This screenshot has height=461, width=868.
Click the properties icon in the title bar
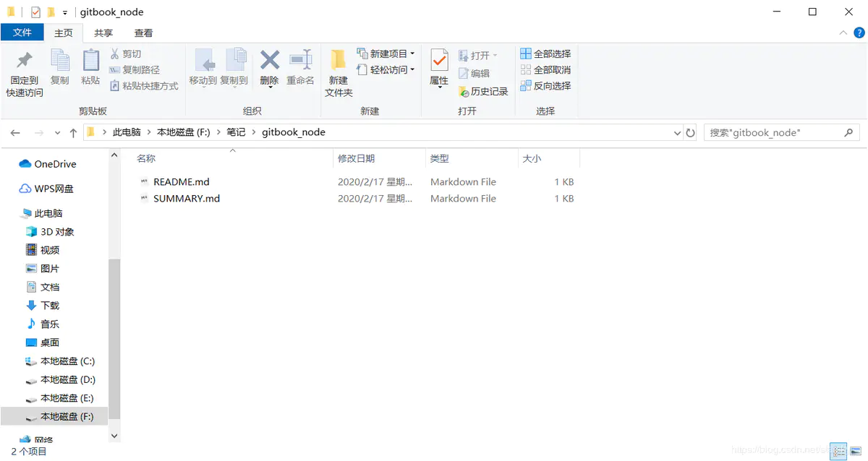point(35,12)
